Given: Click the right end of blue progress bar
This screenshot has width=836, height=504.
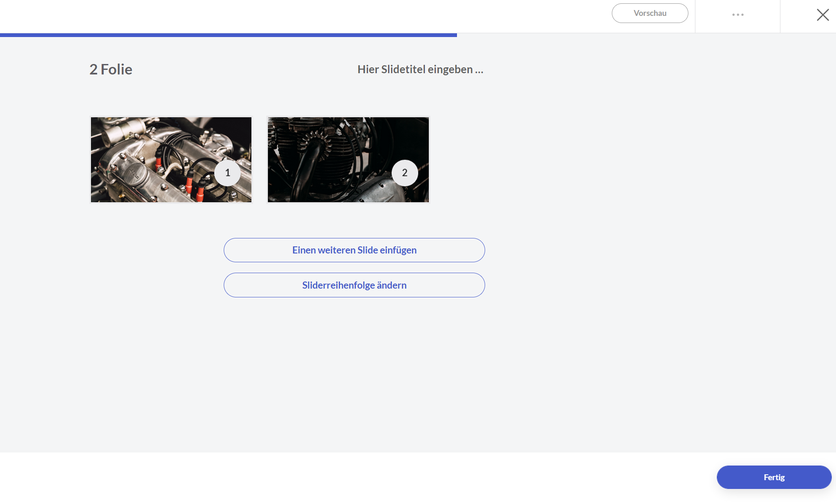Looking at the screenshot, I should [454, 35].
